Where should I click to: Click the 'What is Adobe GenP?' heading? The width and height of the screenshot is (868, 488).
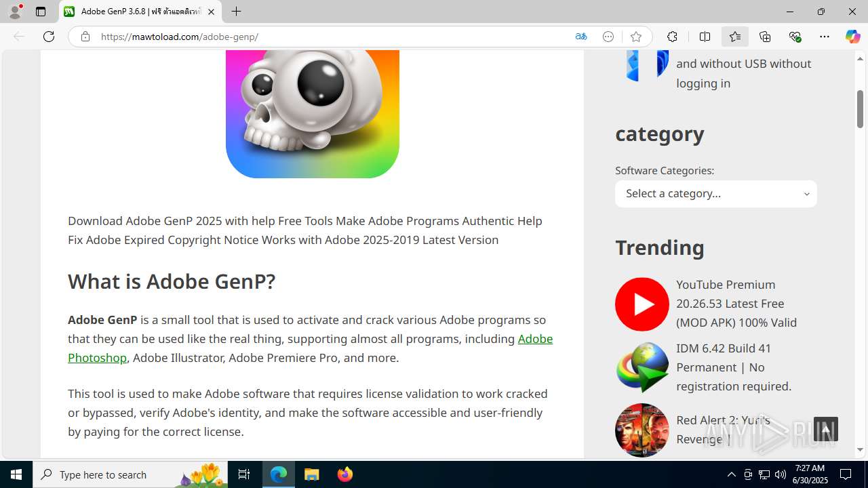[x=172, y=281]
